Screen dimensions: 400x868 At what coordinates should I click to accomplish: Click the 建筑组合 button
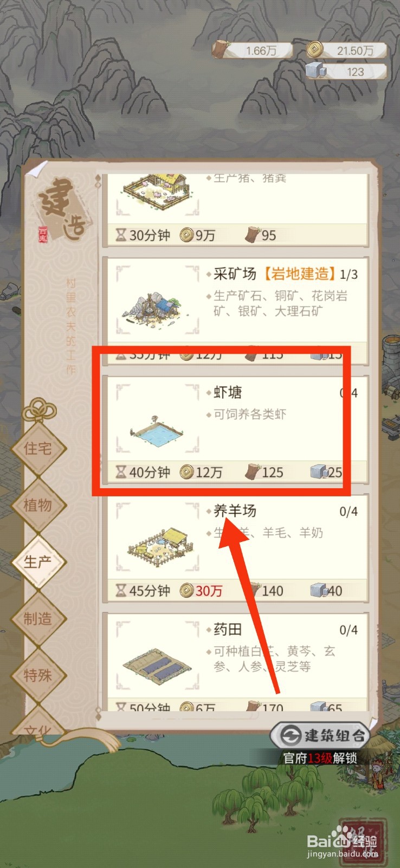(320, 735)
